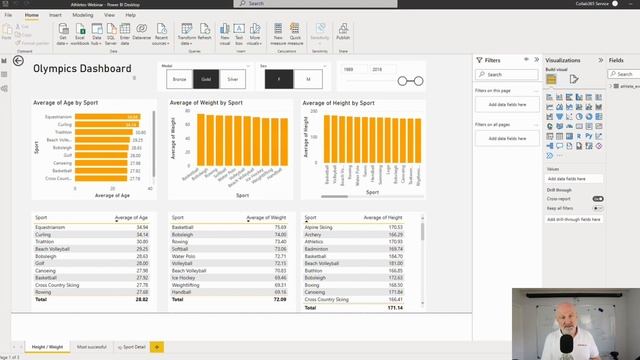Insert a Text box from ribbon
The height and width of the screenshot is (360, 640).
239,34
